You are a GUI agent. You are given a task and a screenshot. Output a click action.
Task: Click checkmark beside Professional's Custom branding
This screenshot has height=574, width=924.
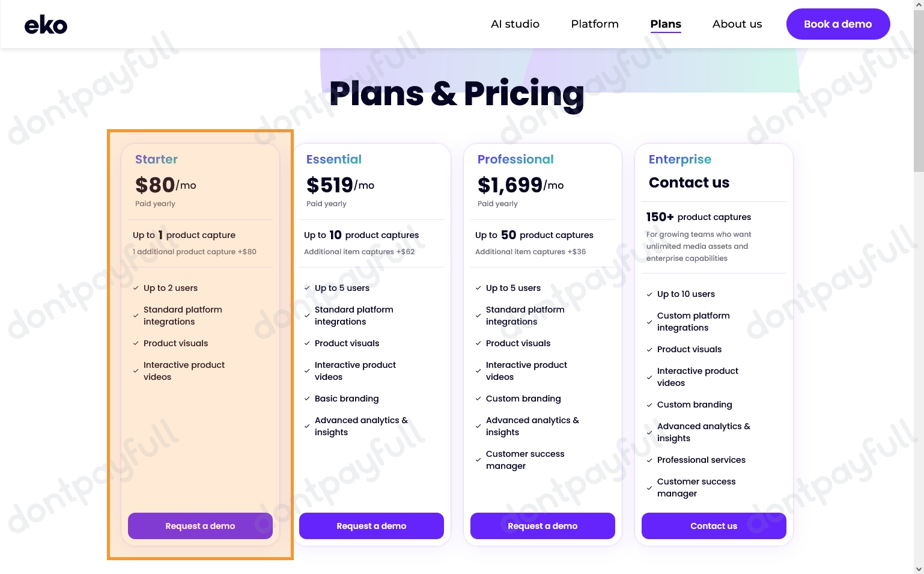click(x=478, y=399)
